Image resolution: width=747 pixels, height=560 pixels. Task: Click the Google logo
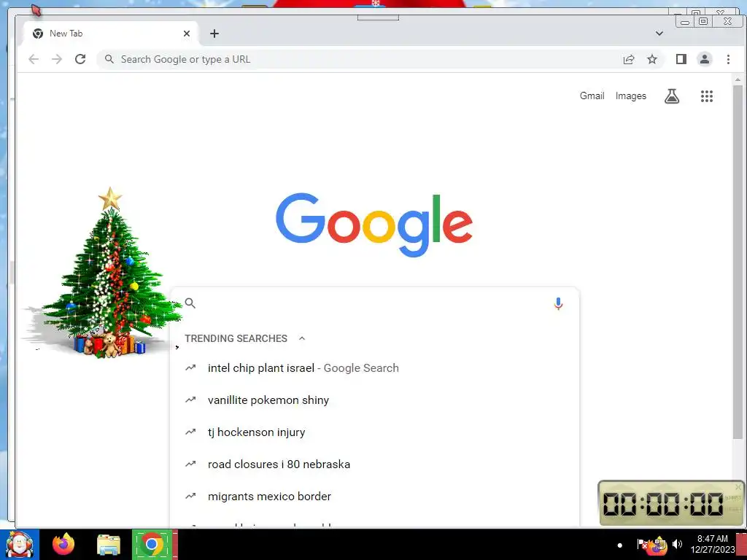374,225
